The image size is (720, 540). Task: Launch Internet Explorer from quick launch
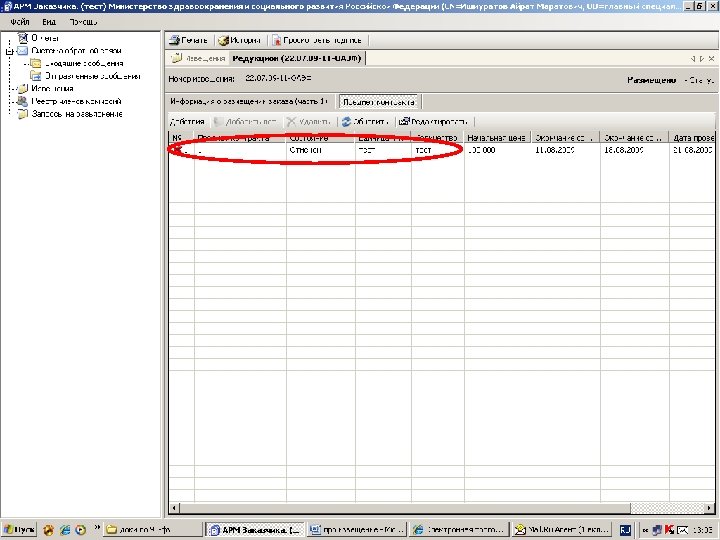tap(65, 530)
